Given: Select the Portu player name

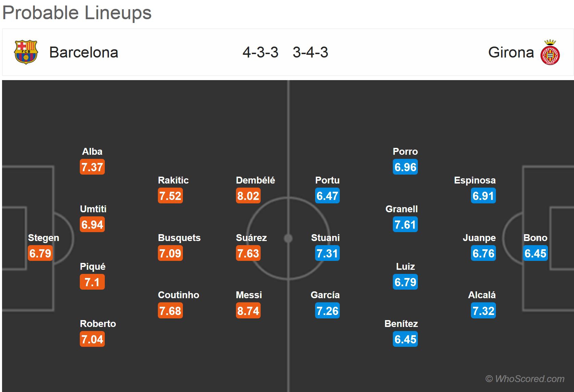Looking at the screenshot, I should 327,180.
